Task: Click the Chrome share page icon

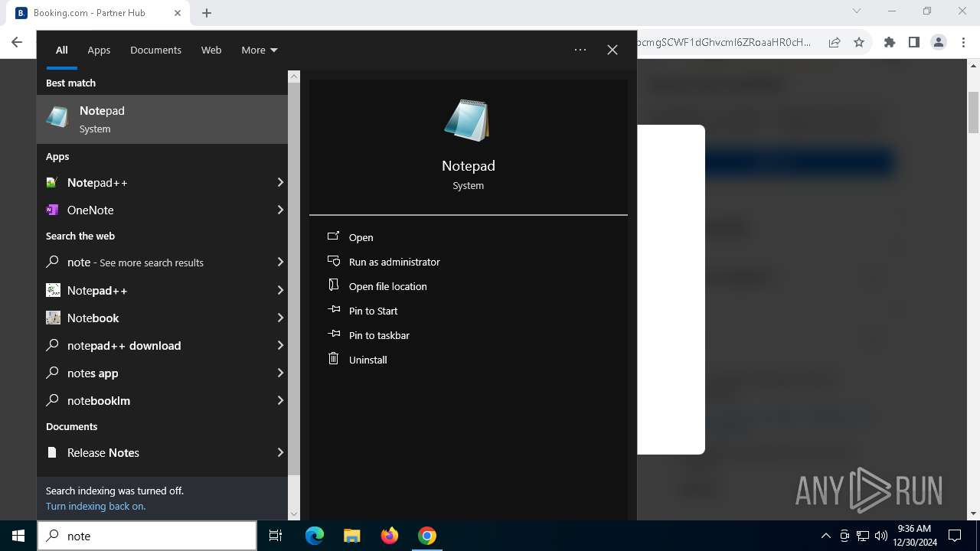Action: pos(835,42)
